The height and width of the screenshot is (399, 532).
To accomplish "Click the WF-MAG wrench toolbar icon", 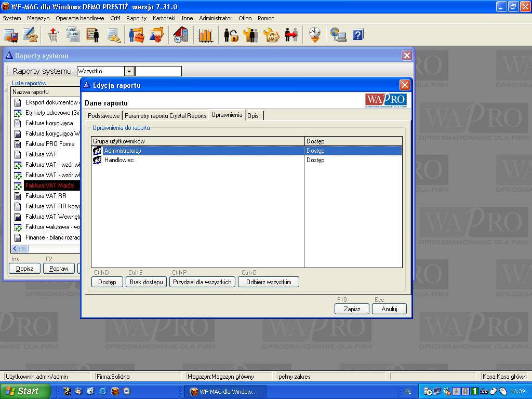I will click(x=271, y=35).
